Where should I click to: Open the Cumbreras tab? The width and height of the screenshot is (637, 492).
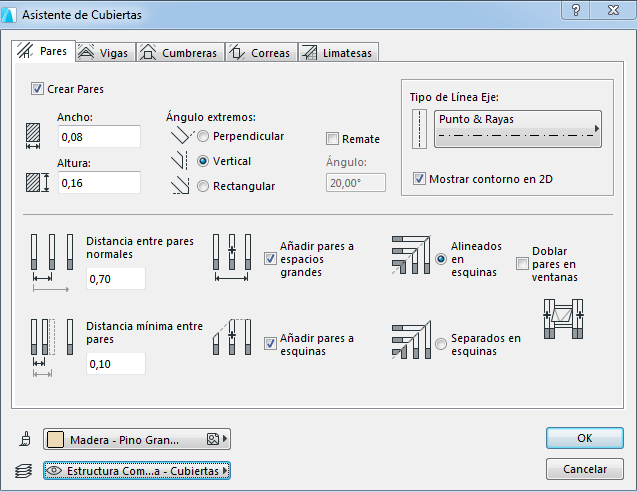click(x=180, y=53)
